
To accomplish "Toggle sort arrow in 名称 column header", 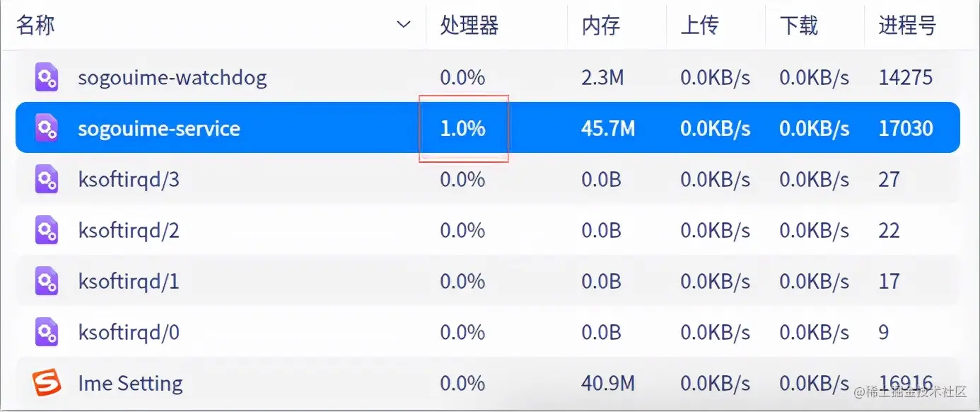I will coord(404,25).
